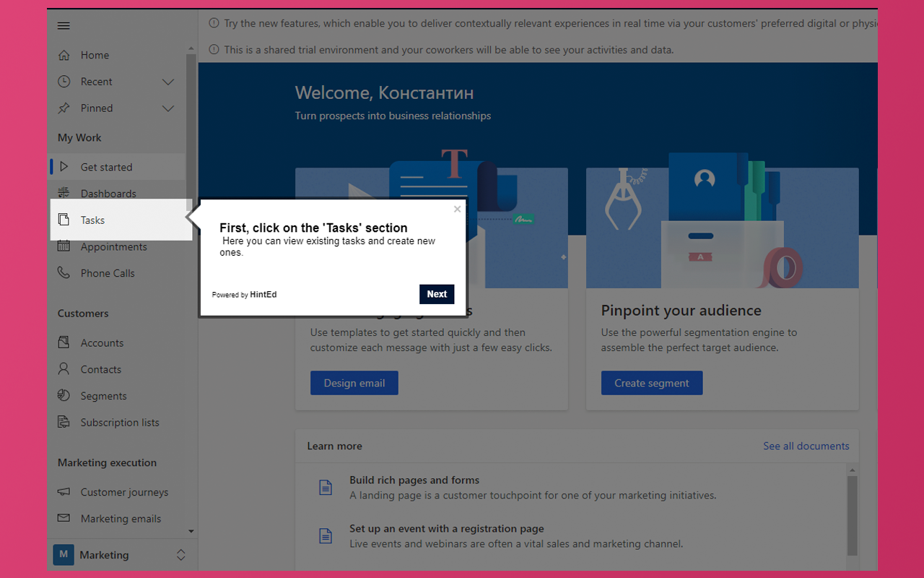The width and height of the screenshot is (924, 578).
Task: Select Get started in My Work
Action: coord(117,167)
